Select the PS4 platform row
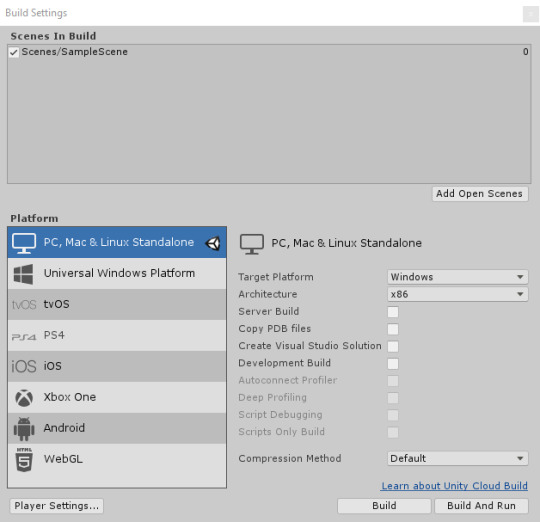This screenshot has height=522, width=540. coord(117,335)
